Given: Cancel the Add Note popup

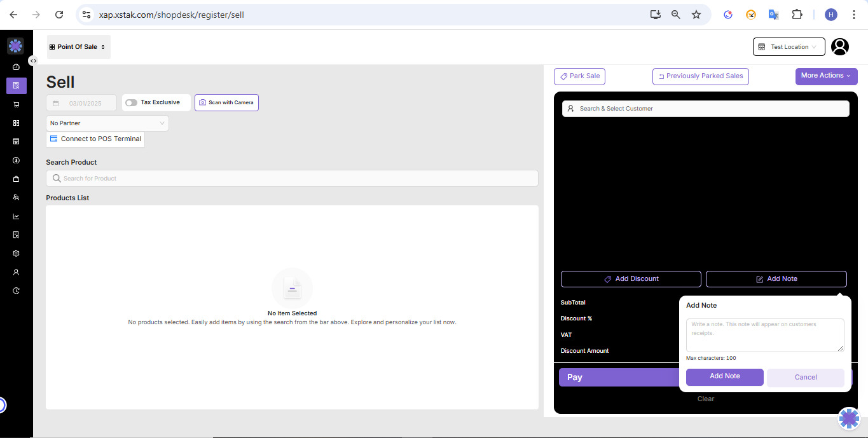Looking at the screenshot, I should 805,377.
